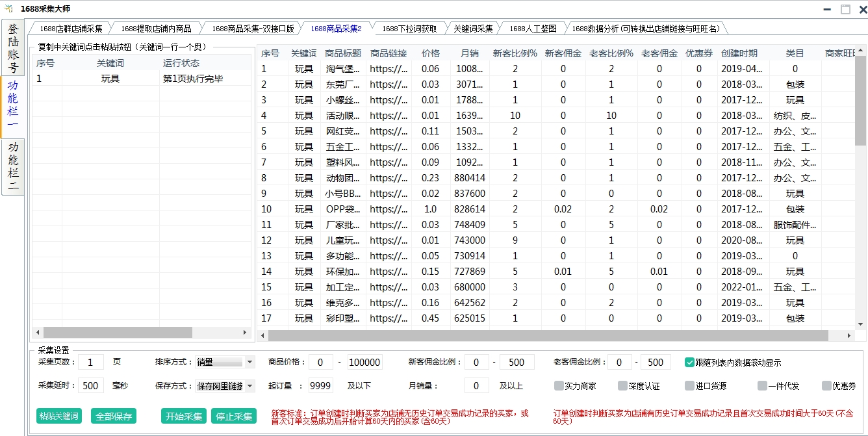The image size is (868, 436).
Task: Go to the 1688下拉词获取 tab
Action: click(409, 29)
